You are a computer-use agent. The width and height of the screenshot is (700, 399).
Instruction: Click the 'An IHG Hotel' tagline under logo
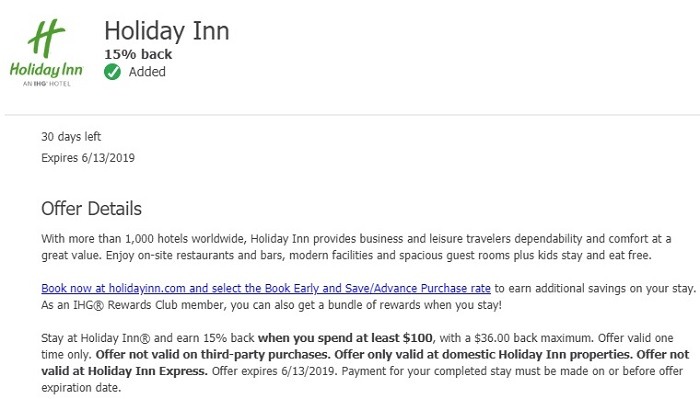click(x=47, y=83)
